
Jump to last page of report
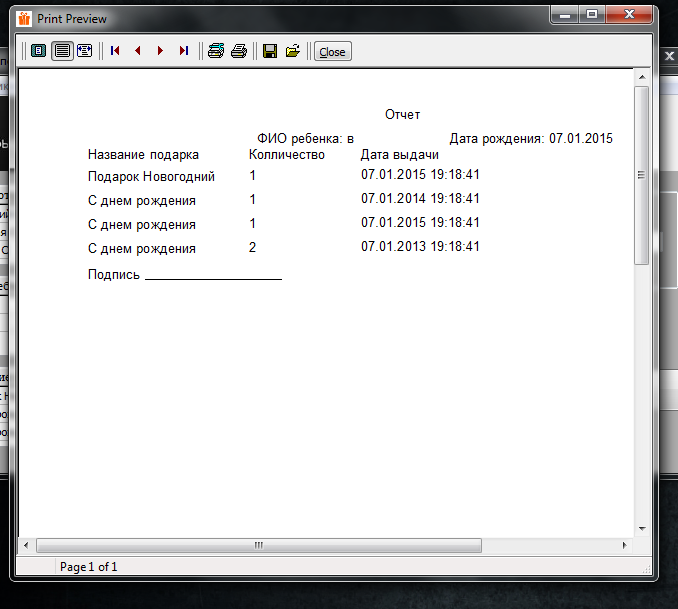184,51
